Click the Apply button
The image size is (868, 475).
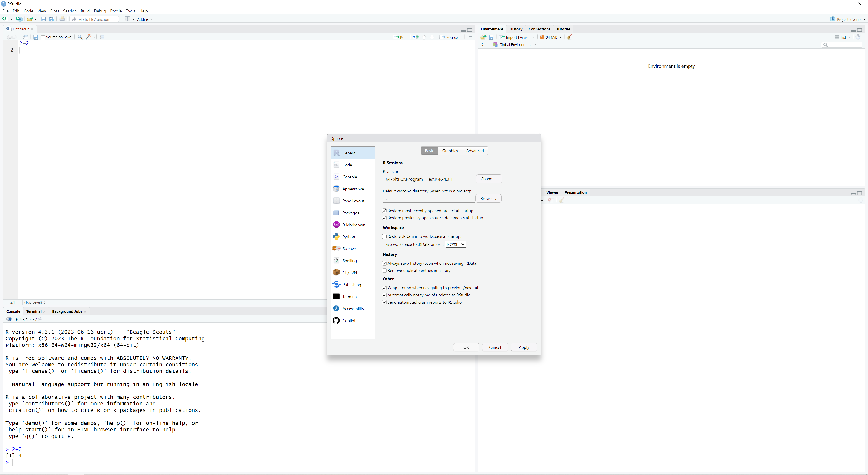pos(524,347)
